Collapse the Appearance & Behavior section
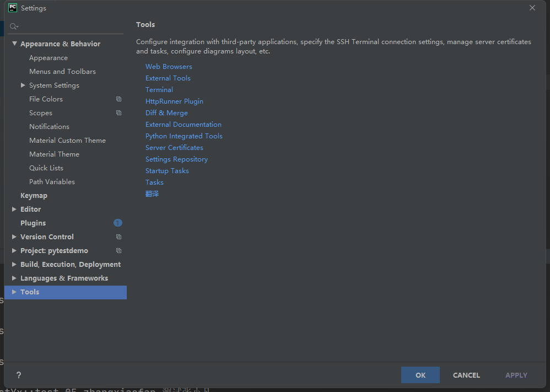The width and height of the screenshot is (550, 392). (14, 44)
